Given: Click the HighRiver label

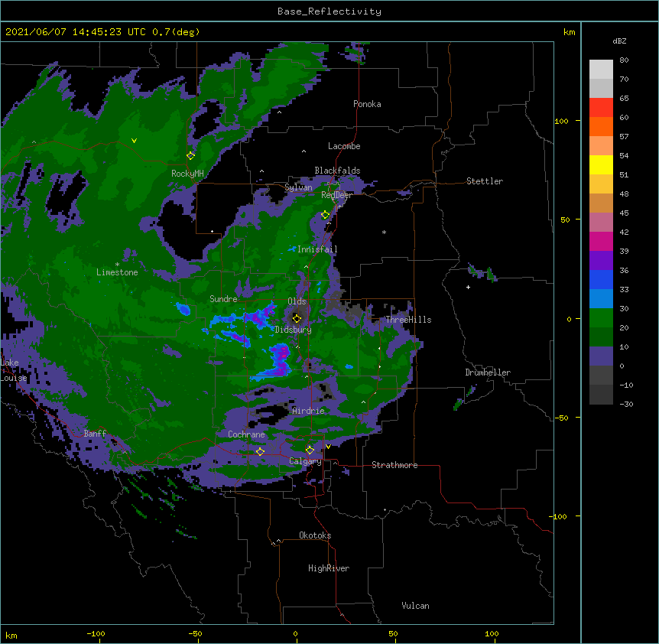Looking at the screenshot, I should point(329,568).
